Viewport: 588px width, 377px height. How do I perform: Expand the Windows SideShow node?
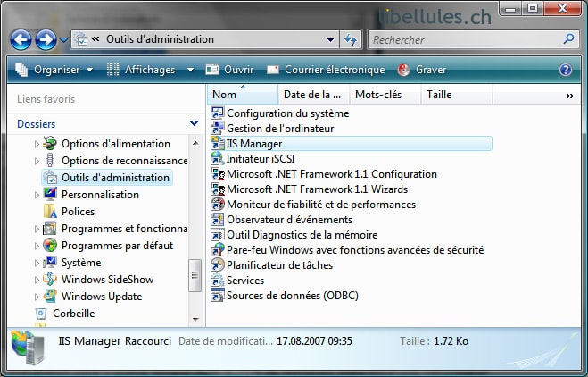(x=37, y=281)
